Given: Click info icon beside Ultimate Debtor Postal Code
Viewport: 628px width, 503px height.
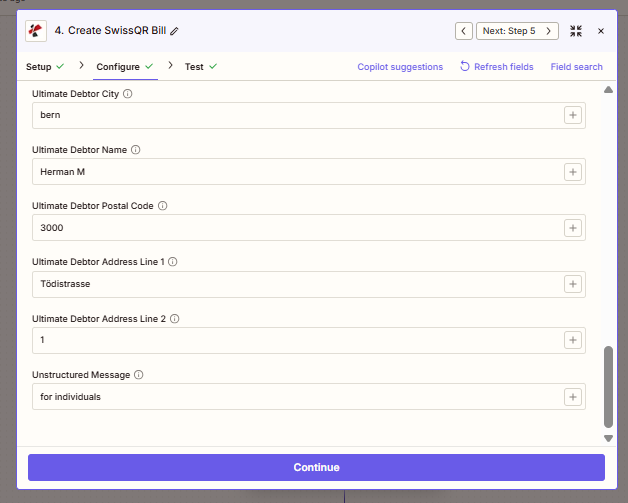Looking at the screenshot, I should [x=162, y=206].
